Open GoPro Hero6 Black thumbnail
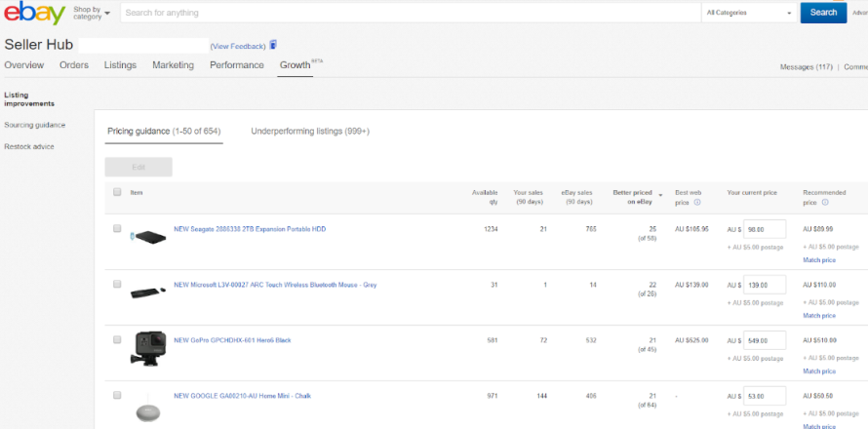 pyautogui.click(x=150, y=349)
